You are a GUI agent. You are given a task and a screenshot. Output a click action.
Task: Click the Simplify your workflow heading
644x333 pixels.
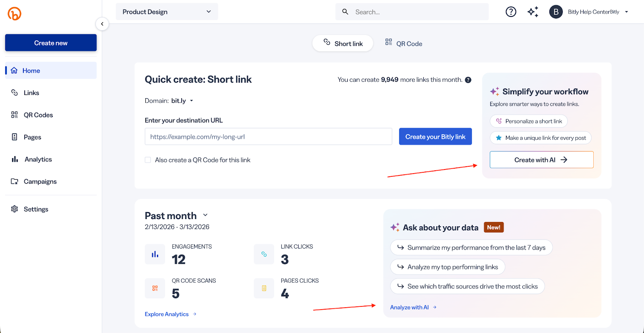pyautogui.click(x=545, y=92)
